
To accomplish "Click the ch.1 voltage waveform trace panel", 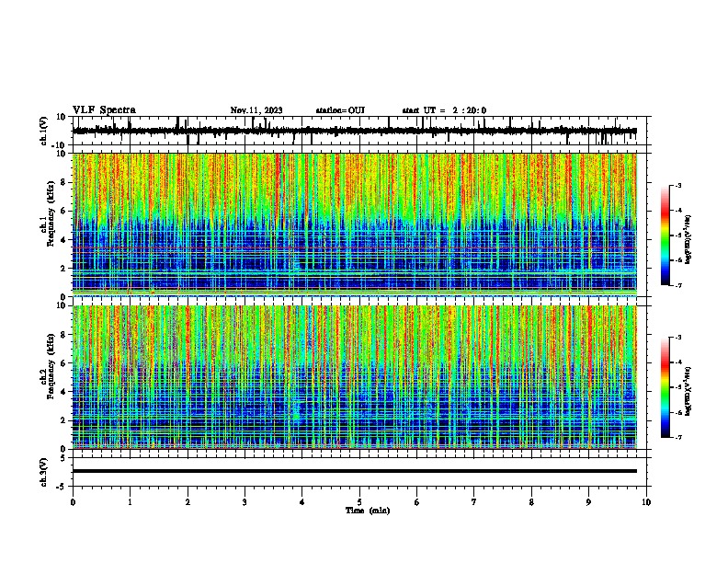I will (361, 131).
